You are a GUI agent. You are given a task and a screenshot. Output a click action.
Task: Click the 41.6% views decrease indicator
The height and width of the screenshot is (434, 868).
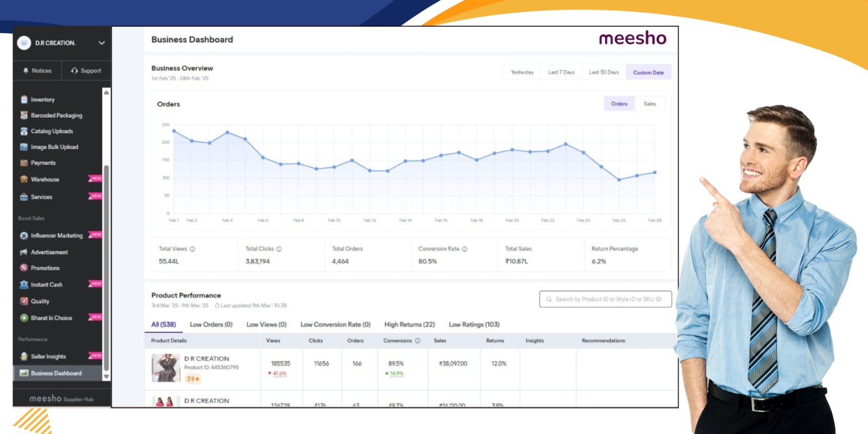point(277,373)
